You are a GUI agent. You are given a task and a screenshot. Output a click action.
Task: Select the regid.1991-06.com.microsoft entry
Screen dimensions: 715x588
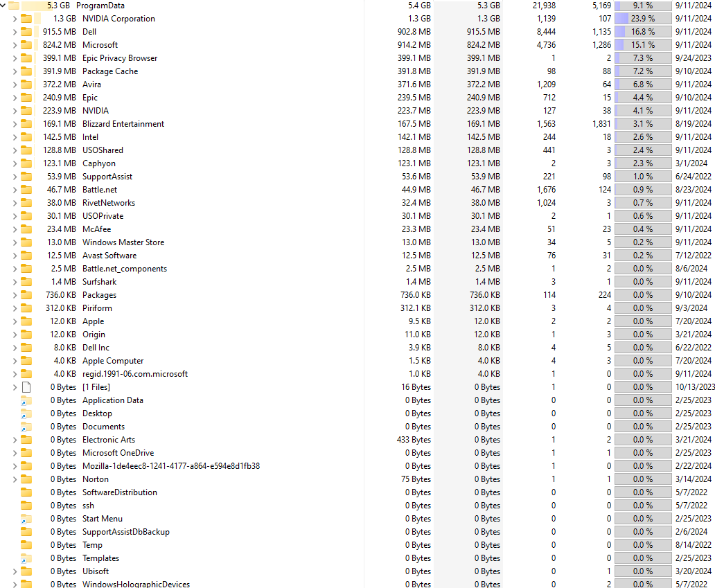click(135, 374)
